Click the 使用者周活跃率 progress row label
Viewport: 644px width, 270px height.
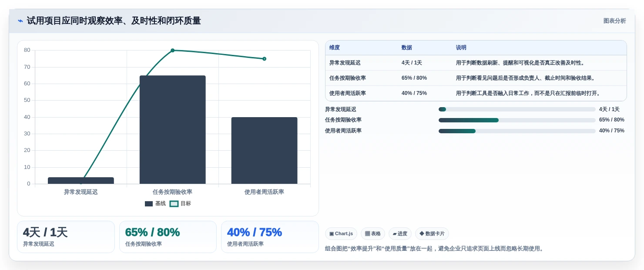(x=343, y=131)
